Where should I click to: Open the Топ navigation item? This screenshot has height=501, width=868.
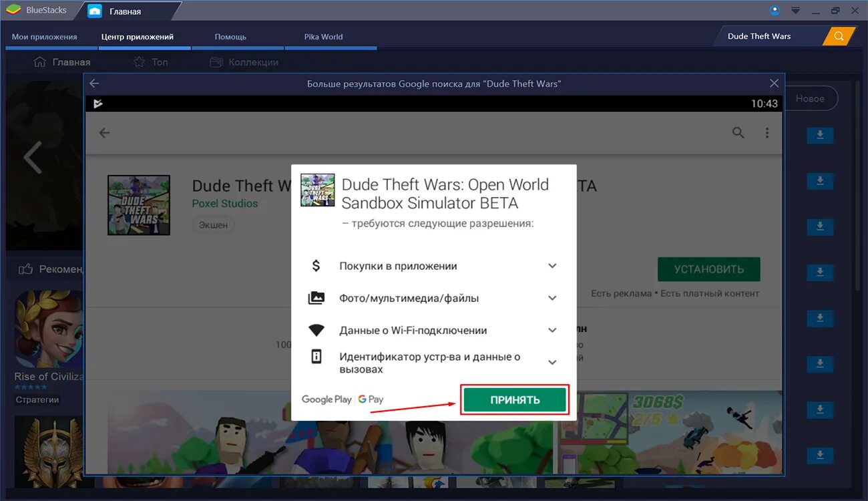[x=150, y=62]
